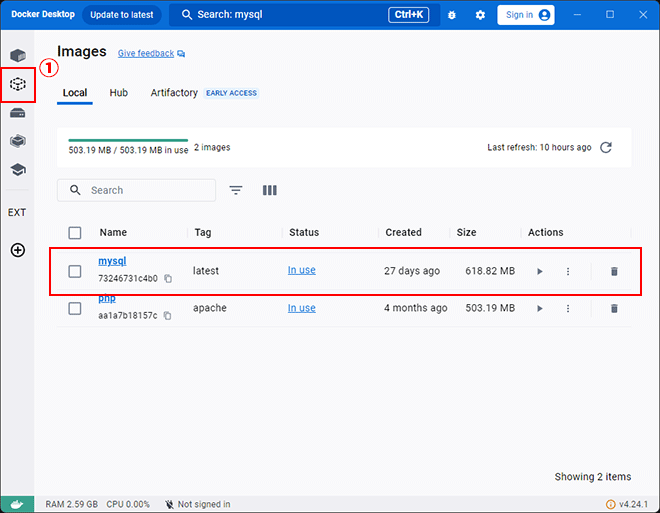Open more actions menu for php
Image resolution: width=660 pixels, height=513 pixels.
(x=568, y=308)
